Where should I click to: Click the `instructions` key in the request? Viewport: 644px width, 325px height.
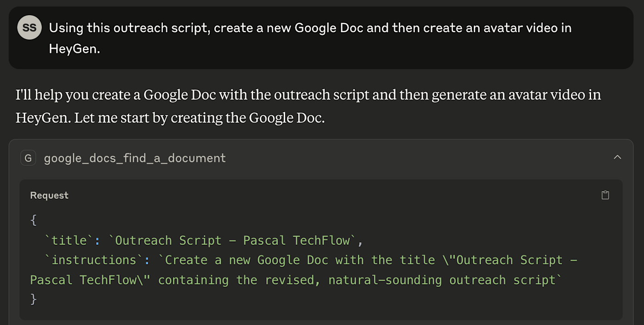click(94, 260)
